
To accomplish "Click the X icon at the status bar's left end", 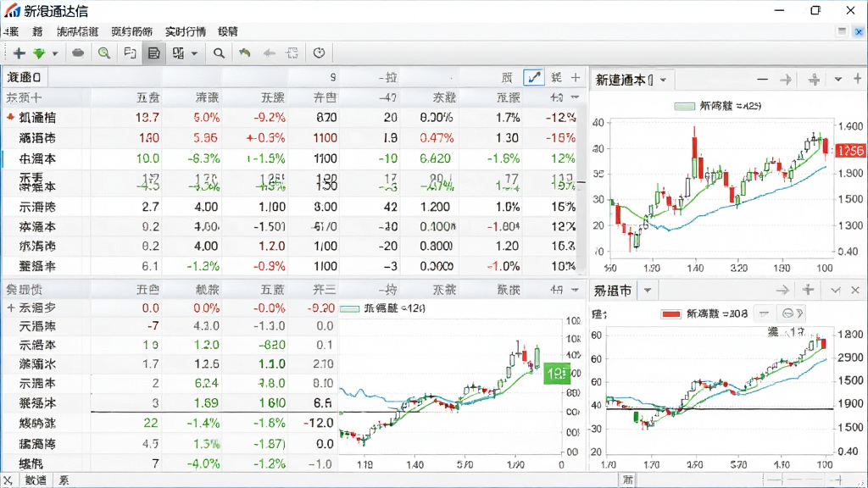I will click(x=8, y=480).
